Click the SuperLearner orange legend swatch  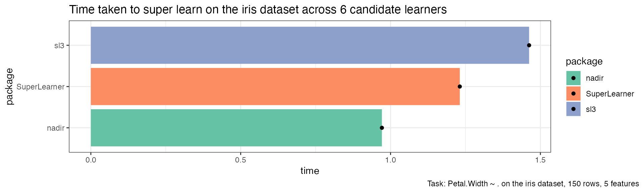coord(573,93)
